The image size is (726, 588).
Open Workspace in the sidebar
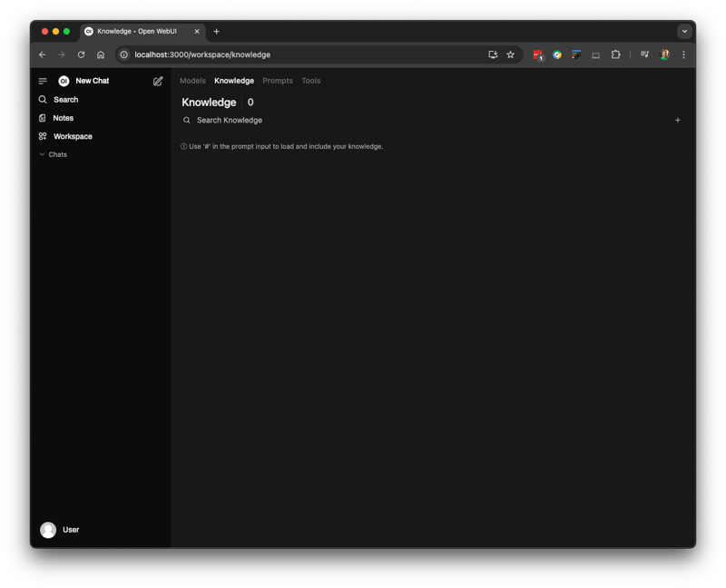click(73, 136)
